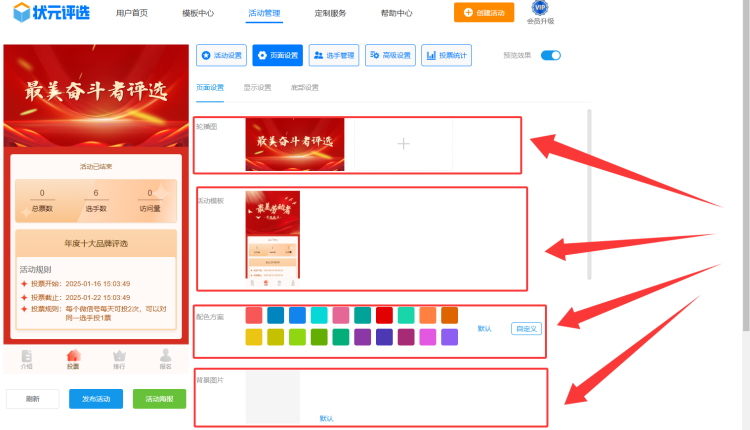Click the blue 发布活动 button
750x430 pixels.
pyautogui.click(x=96, y=399)
